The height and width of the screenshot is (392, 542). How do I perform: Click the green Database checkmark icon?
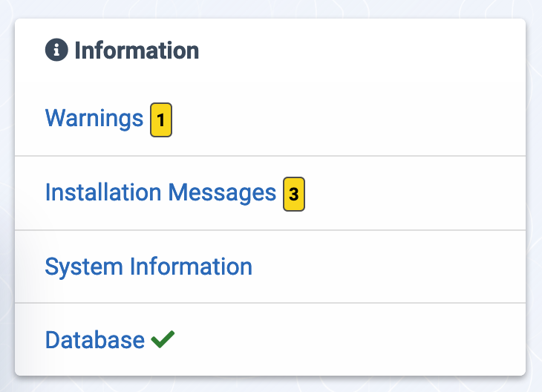tap(163, 339)
